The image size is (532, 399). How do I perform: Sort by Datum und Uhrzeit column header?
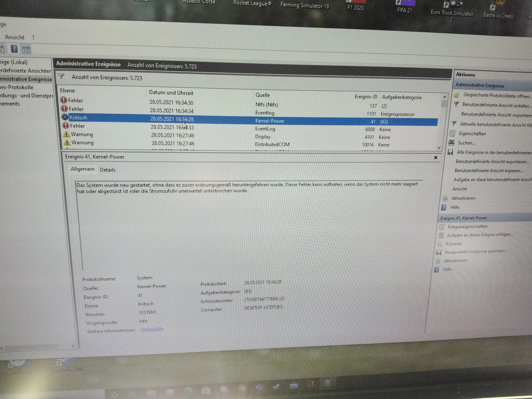coord(171,93)
